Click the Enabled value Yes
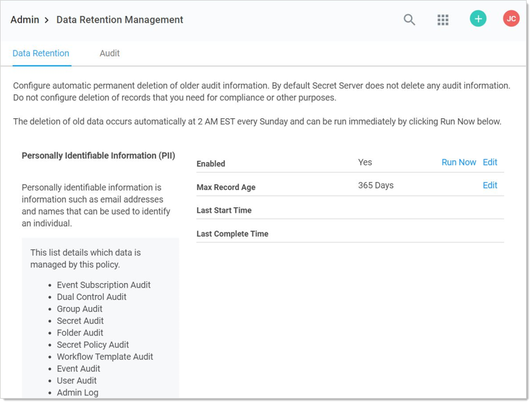Screen dimensions: 532x404 tap(365, 162)
